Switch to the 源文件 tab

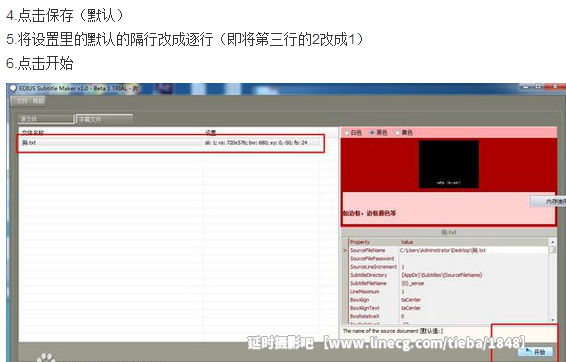click(x=46, y=119)
